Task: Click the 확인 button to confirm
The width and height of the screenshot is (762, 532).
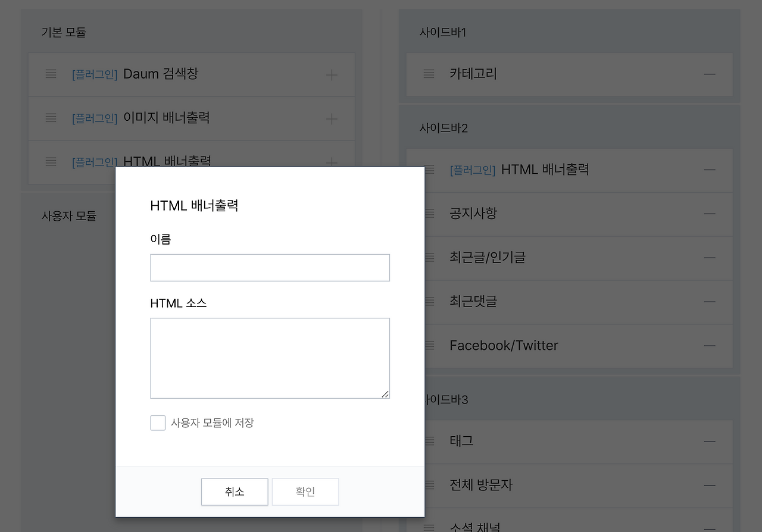Action: pos(305,492)
